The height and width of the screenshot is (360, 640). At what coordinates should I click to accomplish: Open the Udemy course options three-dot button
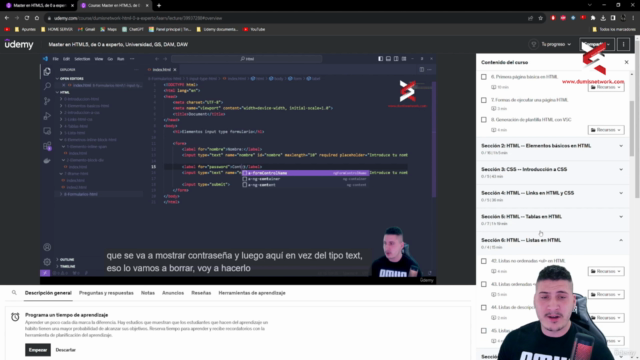point(623,44)
